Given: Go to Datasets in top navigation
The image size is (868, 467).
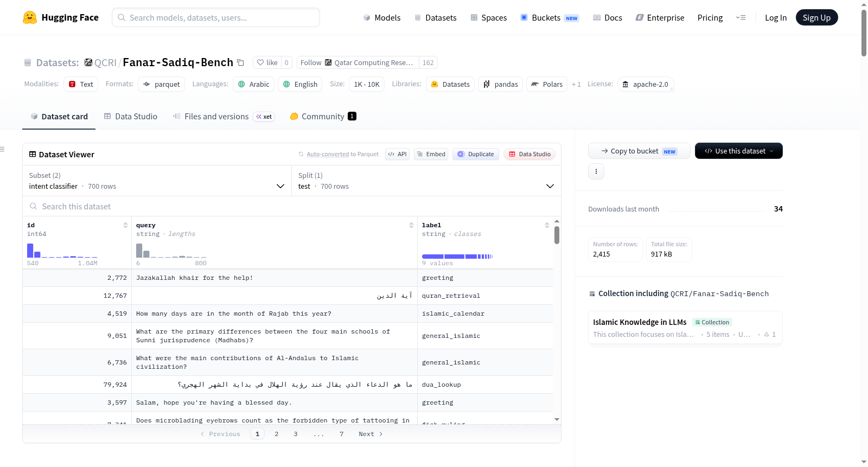Looking at the screenshot, I should click(x=436, y=17).
